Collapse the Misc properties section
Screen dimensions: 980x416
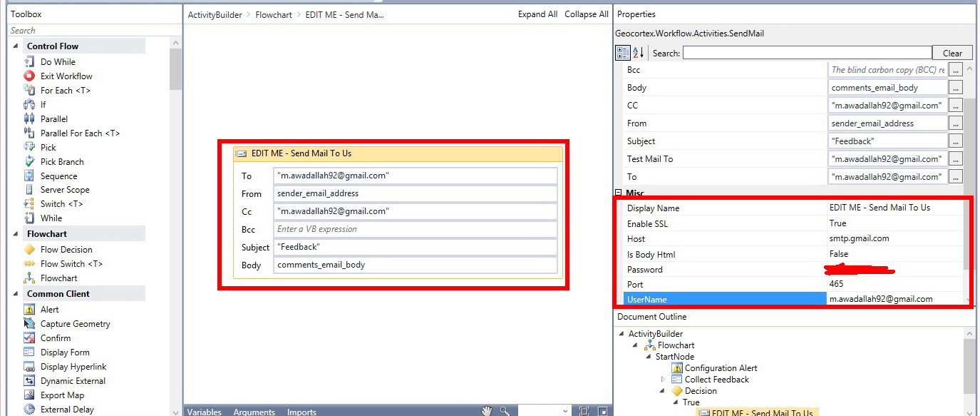coord(618,193)
